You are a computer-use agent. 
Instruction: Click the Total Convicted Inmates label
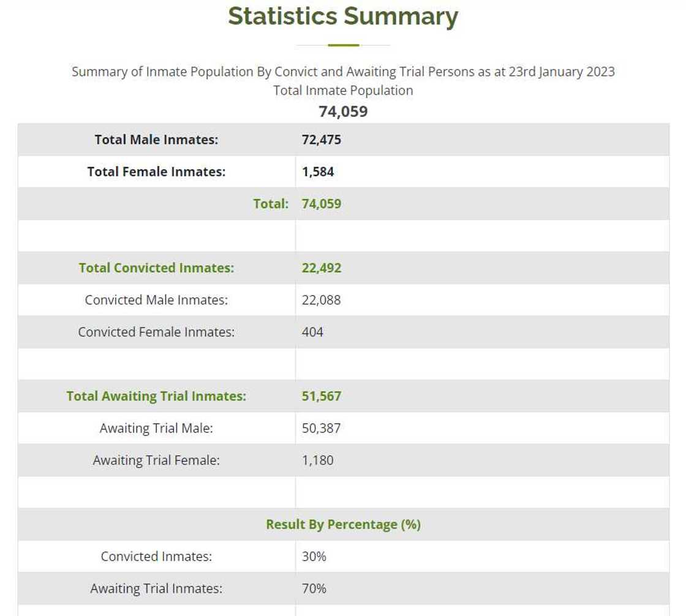(x=156, y=268)
